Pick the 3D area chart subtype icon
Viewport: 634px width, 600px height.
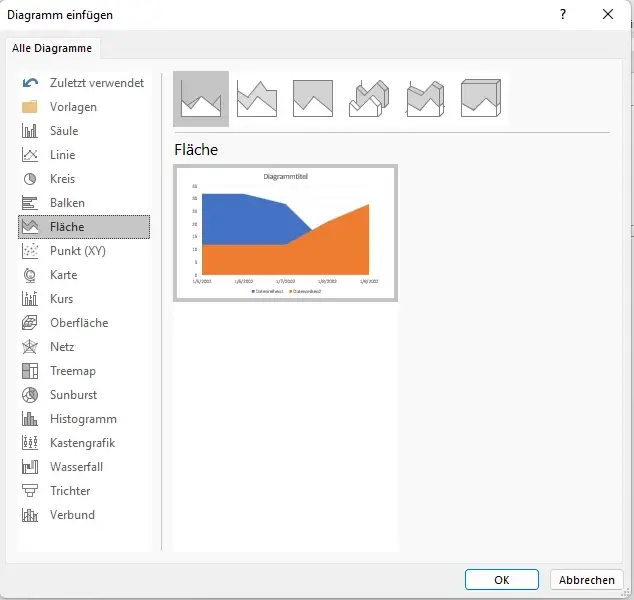pyautogui.click(x=369, y=98)
